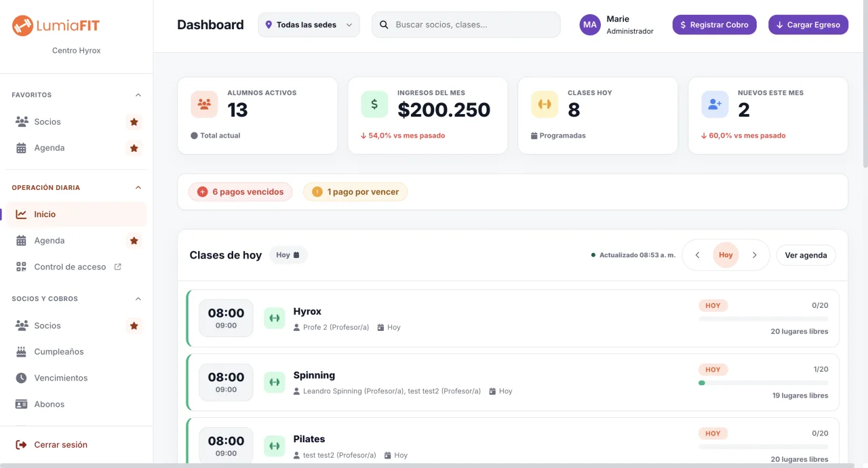
Task: Click the Inicio chart icon in sidebar
Action: tap(21, 214)
